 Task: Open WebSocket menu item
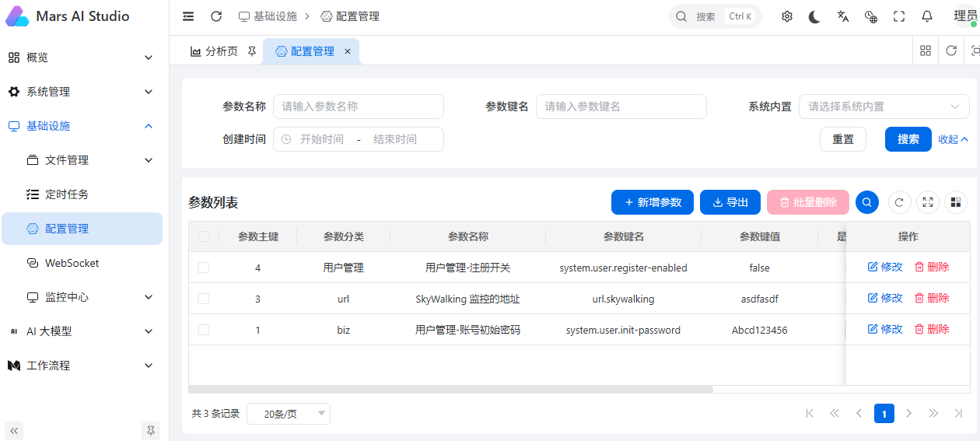82,263
